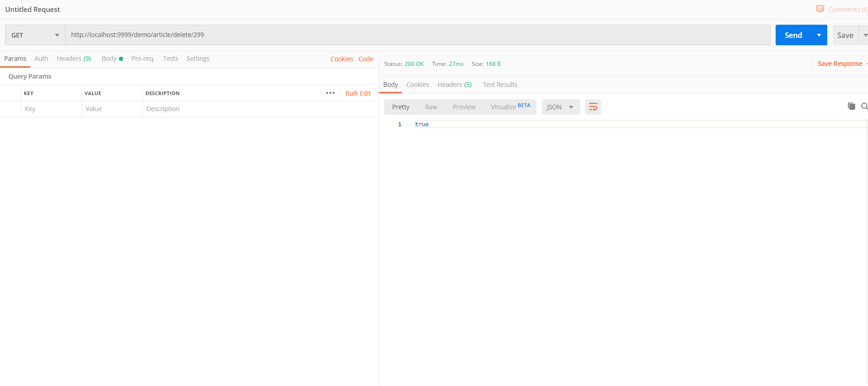
Task: Select the Preview view mode
Action: [464, 107]
